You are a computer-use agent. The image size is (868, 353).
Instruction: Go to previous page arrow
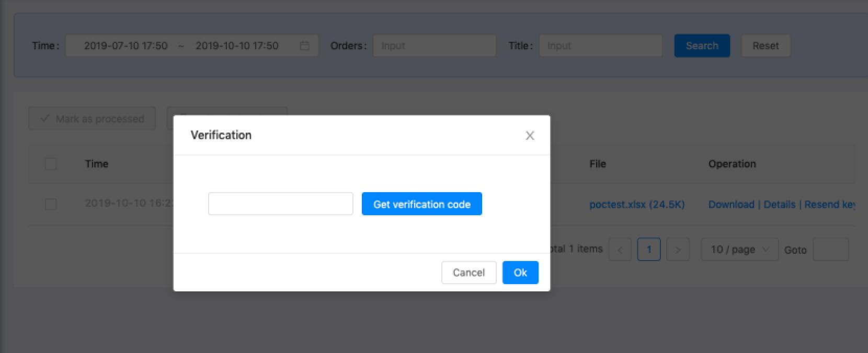tap(620, 250)
